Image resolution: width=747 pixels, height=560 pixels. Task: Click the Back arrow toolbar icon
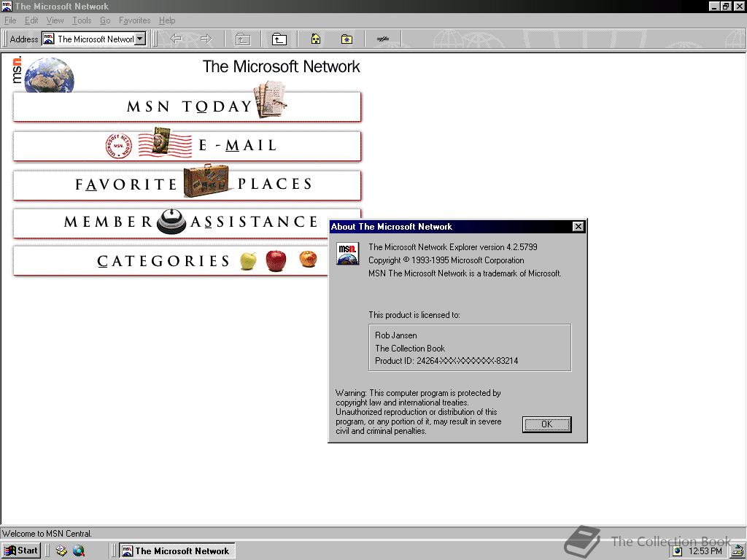(x=176, y=39)
